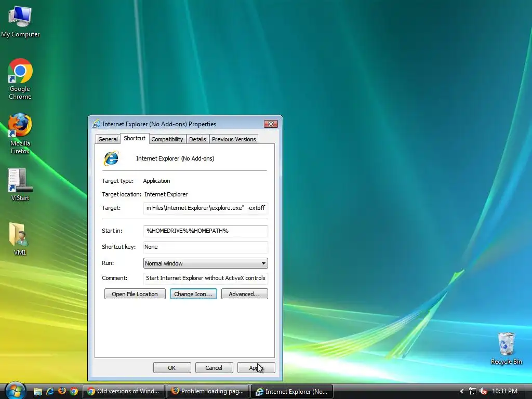Switch to Problem loading pag... taskbar item

point(208,391)
